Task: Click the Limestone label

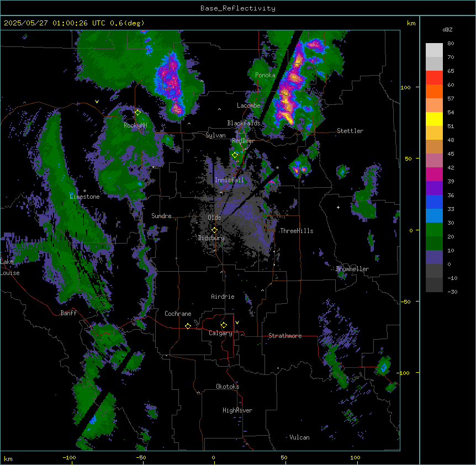Action: pos(84,197)
